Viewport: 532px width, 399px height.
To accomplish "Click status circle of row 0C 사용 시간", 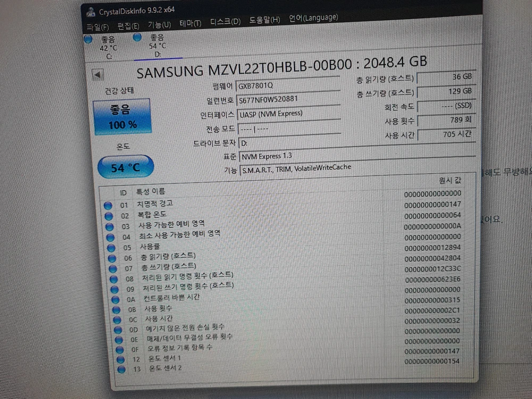I will point(117,320).
